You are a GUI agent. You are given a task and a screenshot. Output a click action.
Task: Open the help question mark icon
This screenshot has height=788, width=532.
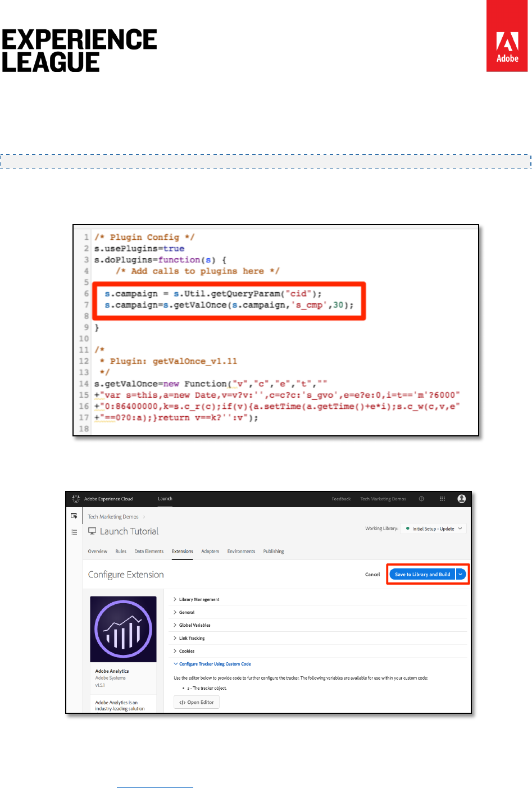click(x=421, y=499)
